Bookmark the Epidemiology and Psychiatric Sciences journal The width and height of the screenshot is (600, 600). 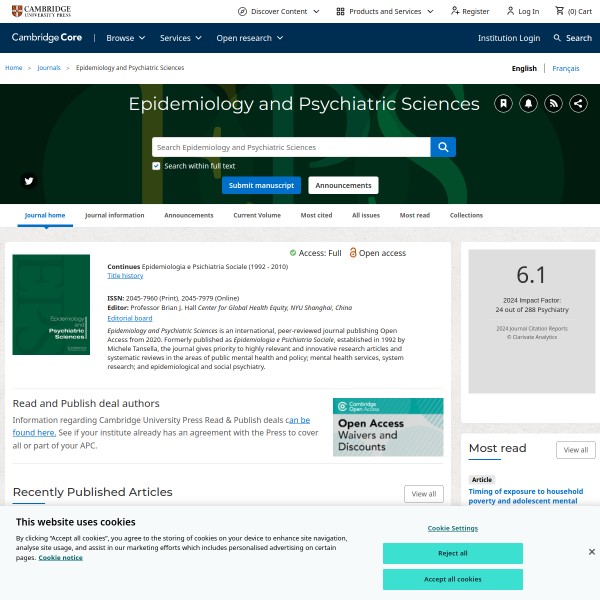point(503,104)
